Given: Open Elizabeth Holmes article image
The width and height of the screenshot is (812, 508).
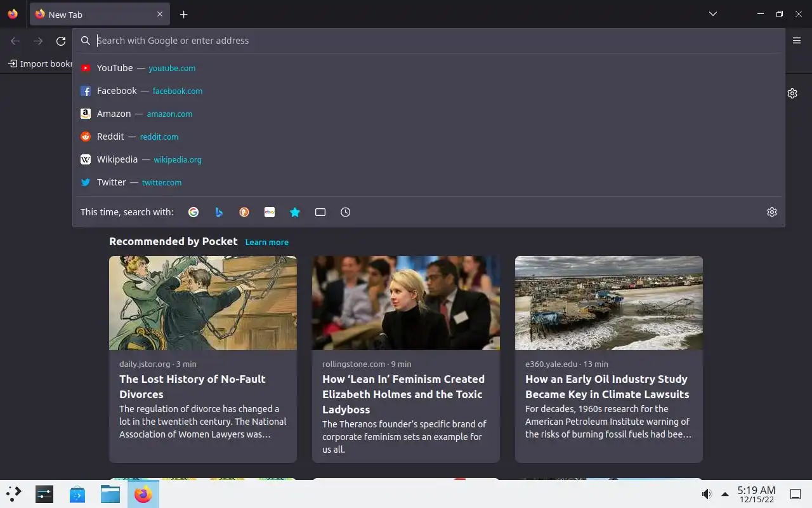Looking at the screenshot, I should (x=406, y=303).
